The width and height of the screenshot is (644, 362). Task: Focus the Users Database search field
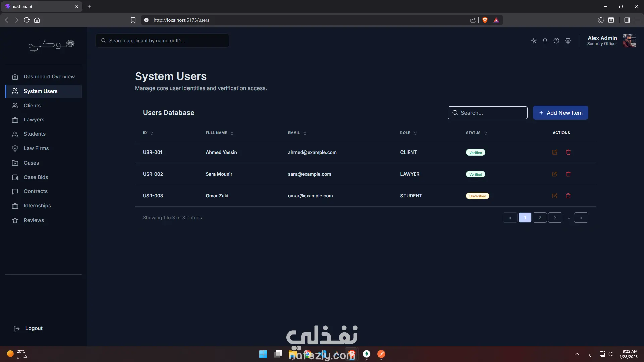pos(487,113)
